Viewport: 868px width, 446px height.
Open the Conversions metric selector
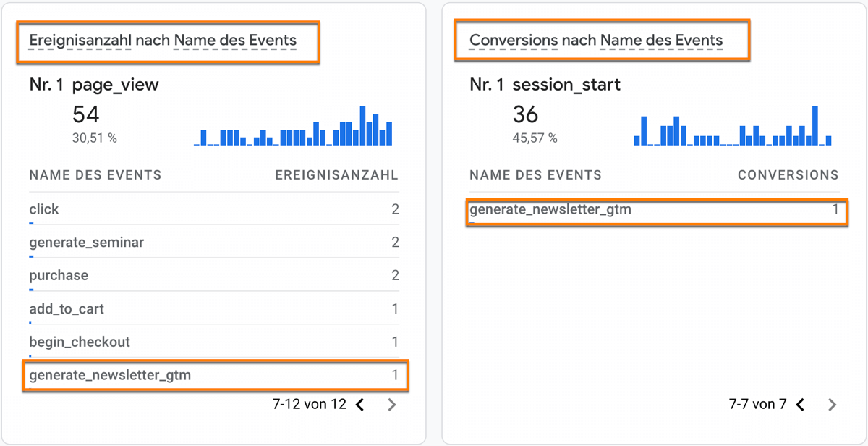coord(513,40)
